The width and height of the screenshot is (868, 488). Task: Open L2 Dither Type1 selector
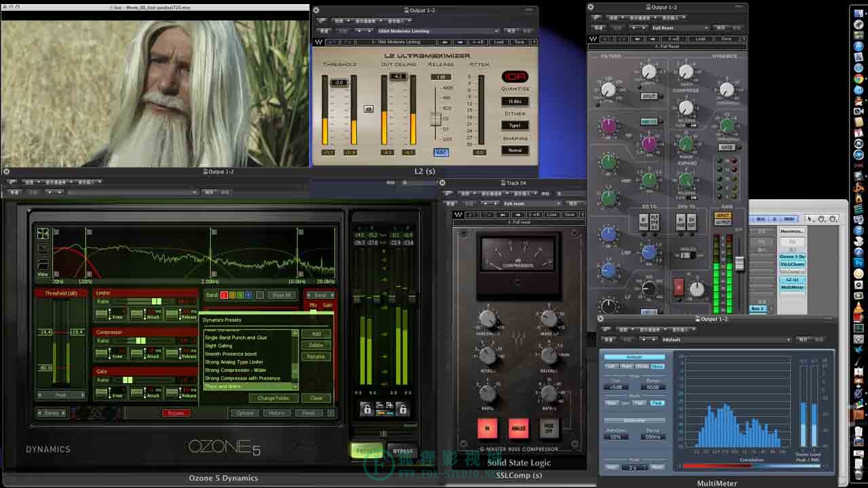515,125
